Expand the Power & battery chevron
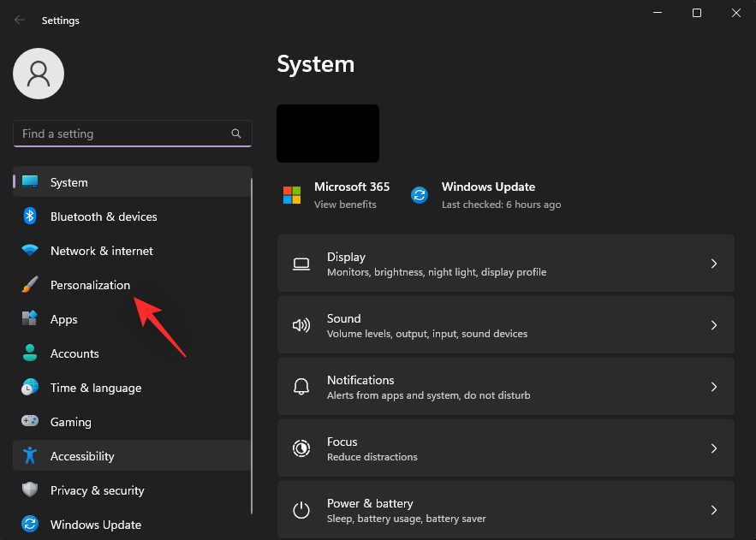 click(x=714, y=510)
